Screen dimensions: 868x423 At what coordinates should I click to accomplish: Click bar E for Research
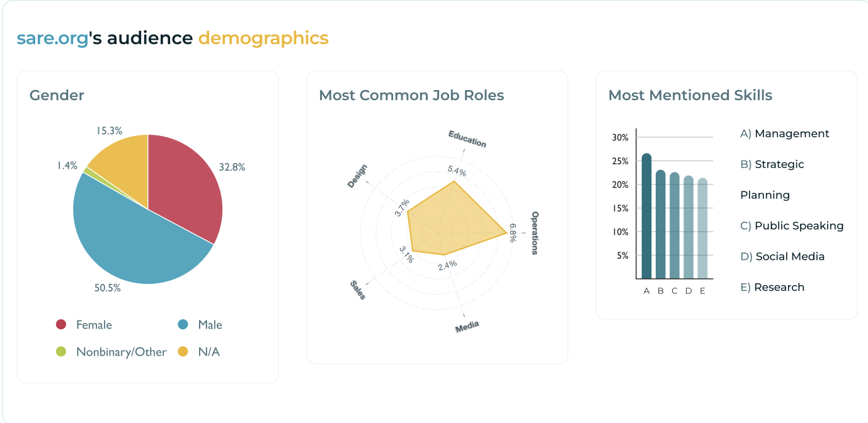point(702,228)
